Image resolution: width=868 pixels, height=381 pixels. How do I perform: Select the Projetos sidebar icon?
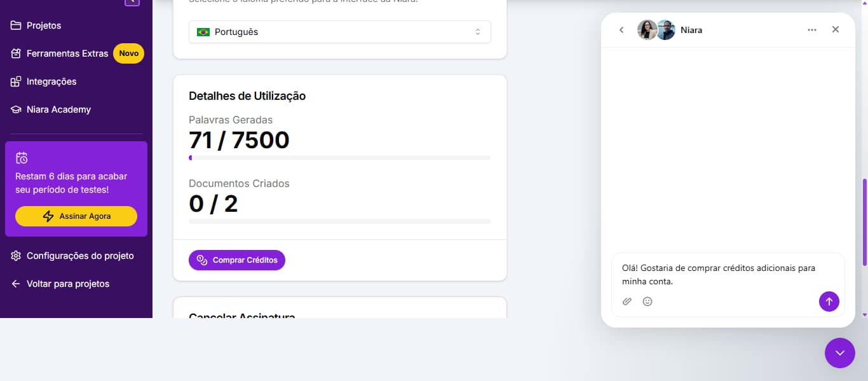tap(15, 25)
